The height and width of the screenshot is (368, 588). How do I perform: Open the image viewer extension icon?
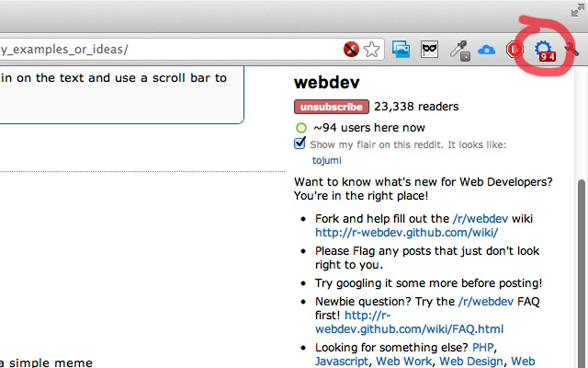[401, 49]
